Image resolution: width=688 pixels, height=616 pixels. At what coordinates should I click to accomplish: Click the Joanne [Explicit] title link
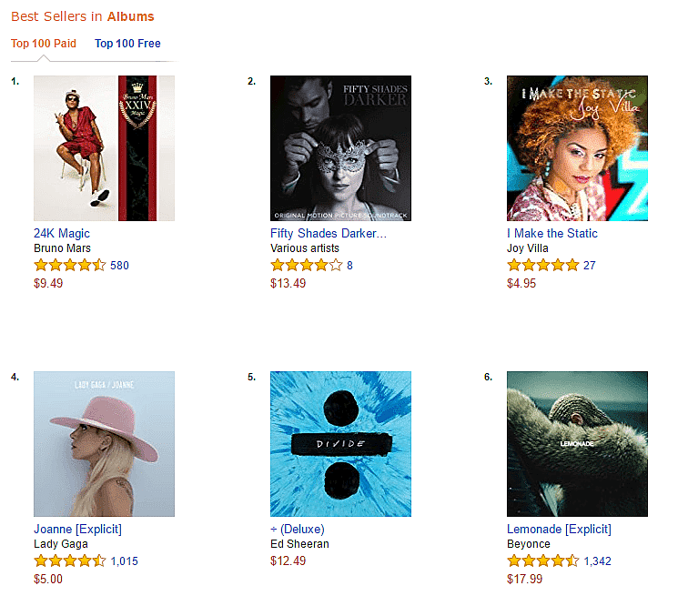(x=77, y=530)
